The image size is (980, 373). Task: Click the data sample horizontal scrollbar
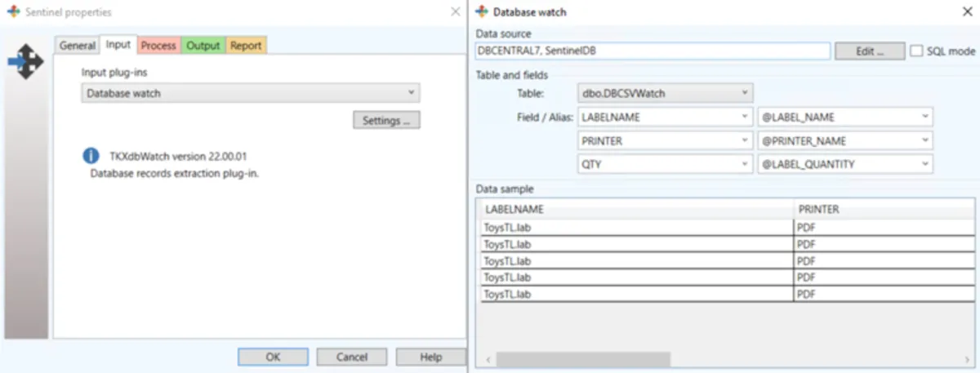click(583, 359)
